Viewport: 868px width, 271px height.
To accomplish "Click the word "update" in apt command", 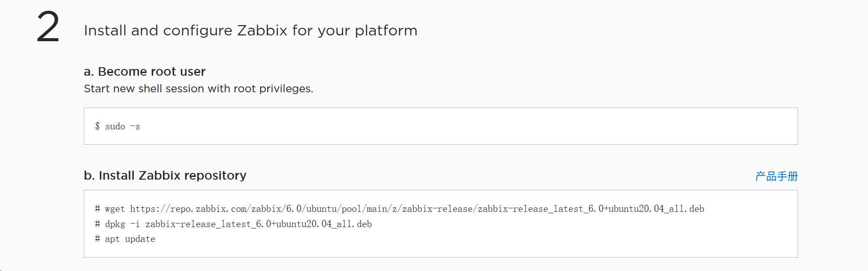I will pyautogui.click(x=140, y=239).
